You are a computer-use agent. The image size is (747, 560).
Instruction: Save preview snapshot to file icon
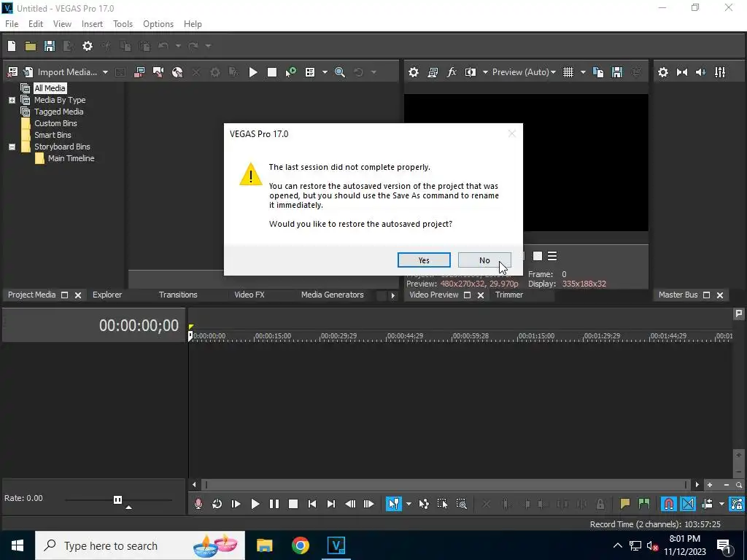click(617, 72)
